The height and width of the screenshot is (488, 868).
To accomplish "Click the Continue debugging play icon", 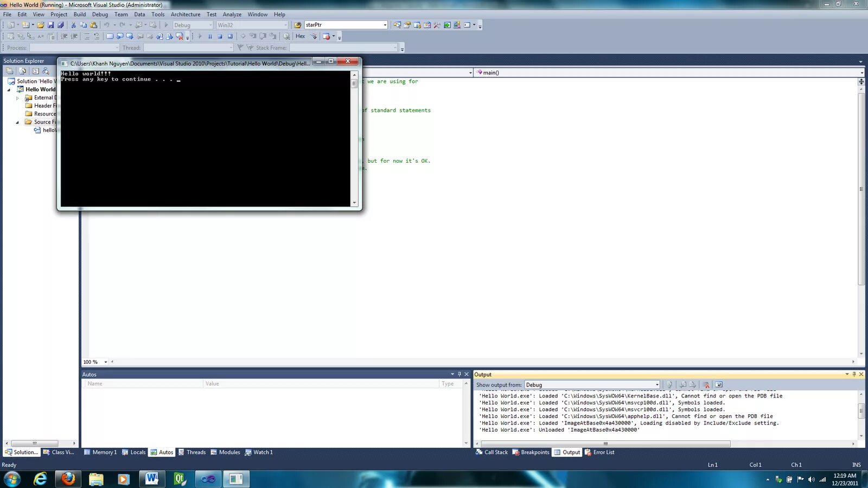I will pos(200,36).
